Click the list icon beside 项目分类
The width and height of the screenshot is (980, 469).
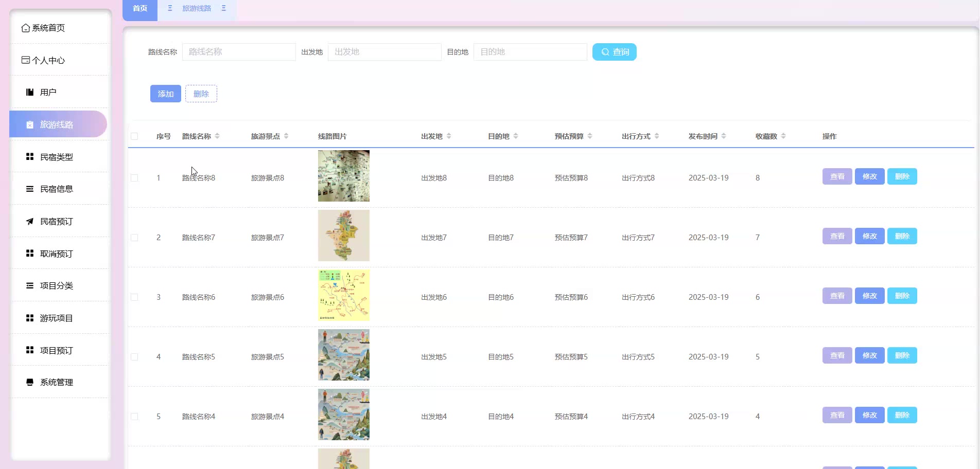pyautogui.click(x=30, y=286)
